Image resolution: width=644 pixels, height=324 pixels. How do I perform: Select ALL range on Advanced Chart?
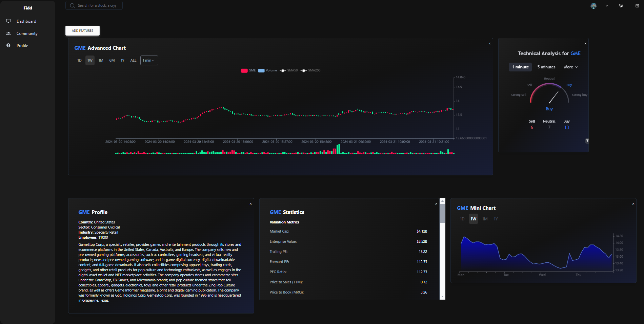pyautogui.click(x=133, y=60)
